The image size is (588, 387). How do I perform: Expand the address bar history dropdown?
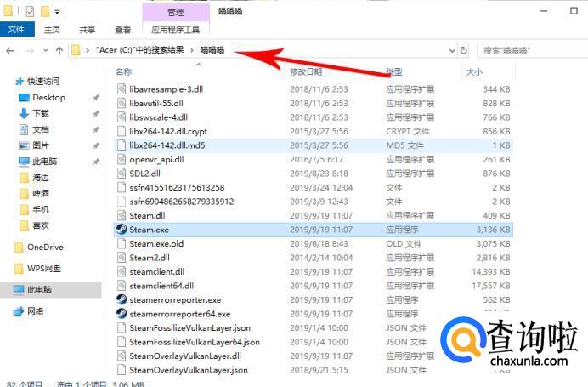pyautogui.click(x=452, y=50)
